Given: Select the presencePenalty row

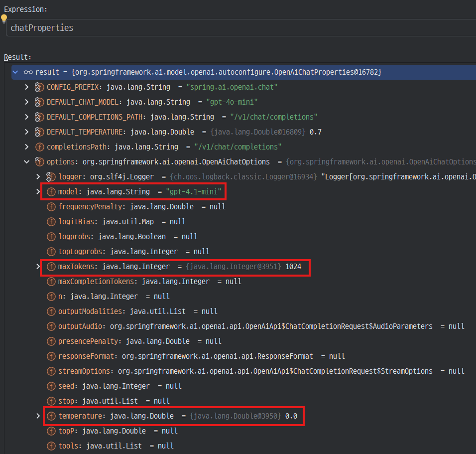Looking at the screenshot, I should click(x=243, y=341).
